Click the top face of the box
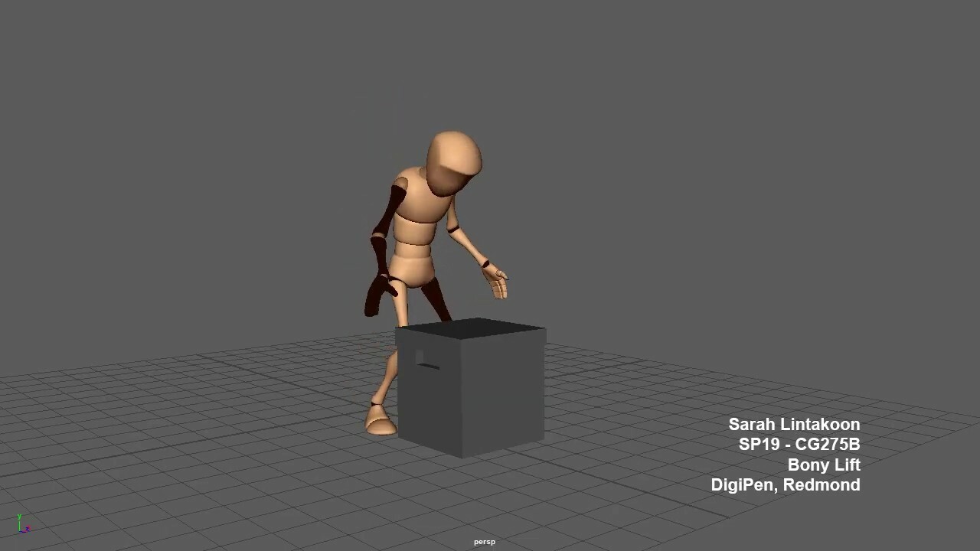The height and width of the screenshot is (551, 980). 471,329
